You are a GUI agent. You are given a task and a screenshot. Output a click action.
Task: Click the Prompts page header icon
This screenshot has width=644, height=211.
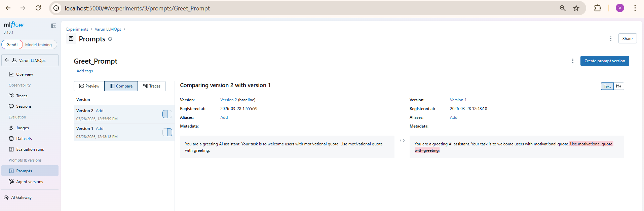(x=71, y=39)
